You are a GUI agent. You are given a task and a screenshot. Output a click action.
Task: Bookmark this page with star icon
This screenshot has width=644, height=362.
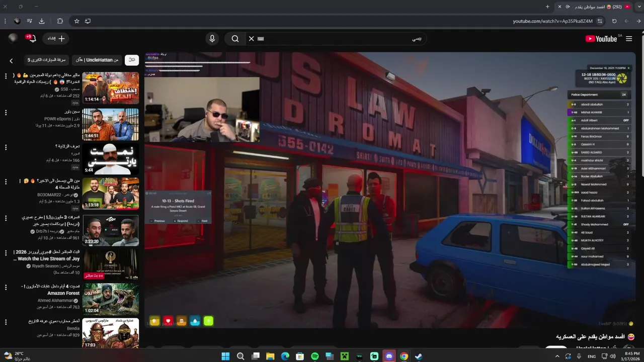coord(76,21)
